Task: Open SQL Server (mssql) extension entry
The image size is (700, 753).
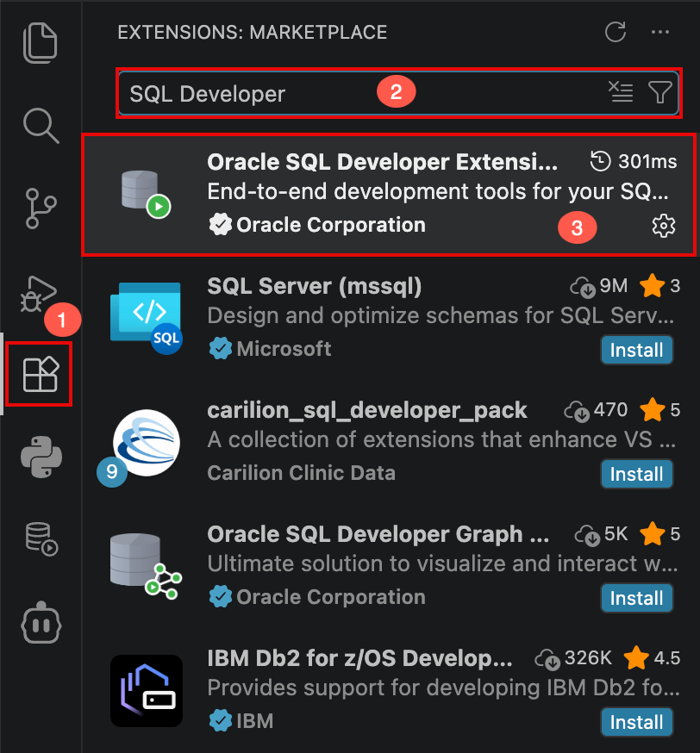Action: (x=390, y=318)
